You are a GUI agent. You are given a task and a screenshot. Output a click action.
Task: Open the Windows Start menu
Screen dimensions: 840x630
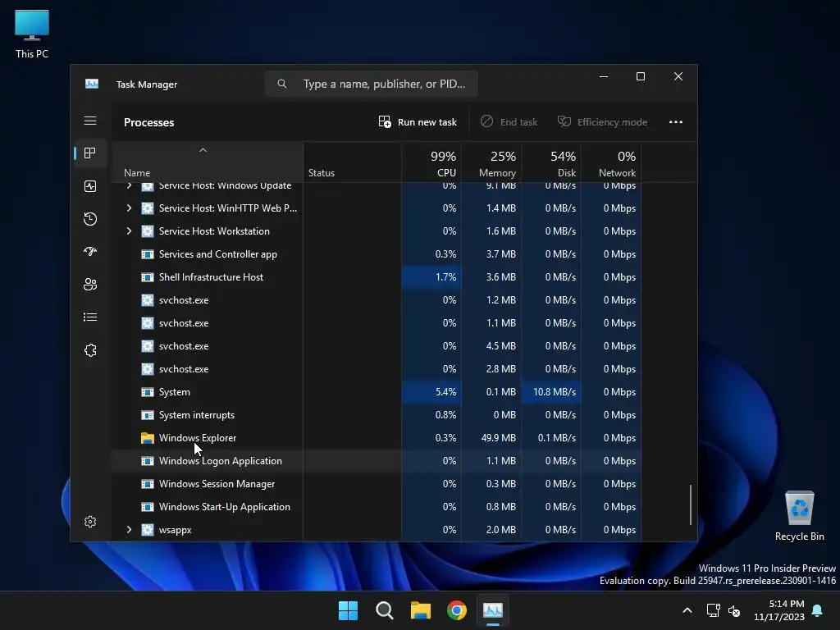(x=348, y=610)
